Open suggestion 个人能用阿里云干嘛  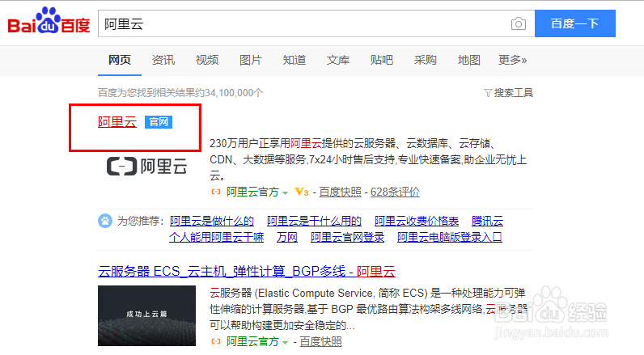click(x=217, y=237)
